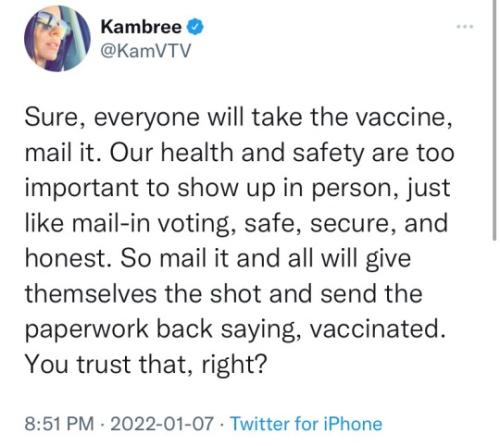This screenshot has width=500, height=446.
Task: Open the three-dot more options menu
Action: (x=465, y=27)
